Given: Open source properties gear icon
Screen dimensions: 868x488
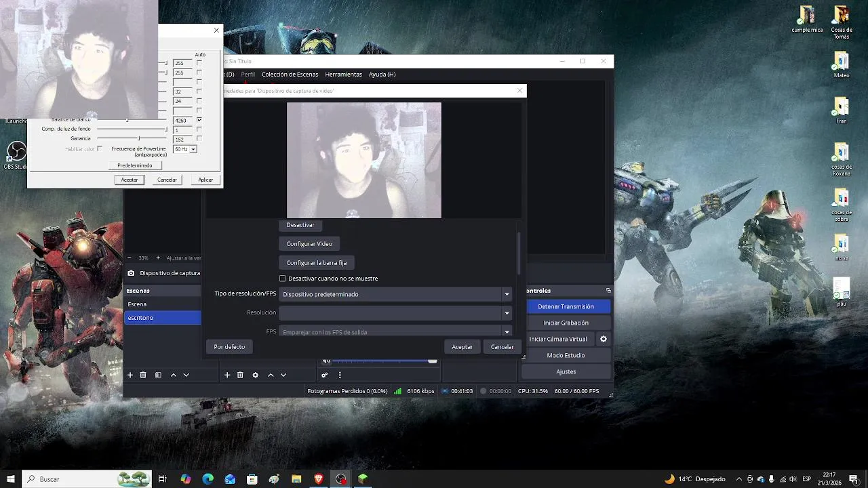Looking at the screenshot, I should pyautogui.click(x=255, y=375).
